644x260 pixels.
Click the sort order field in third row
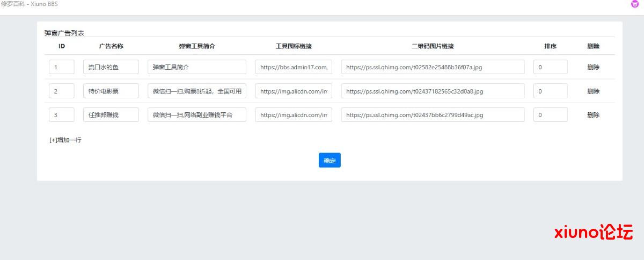[x=550, y=115]
